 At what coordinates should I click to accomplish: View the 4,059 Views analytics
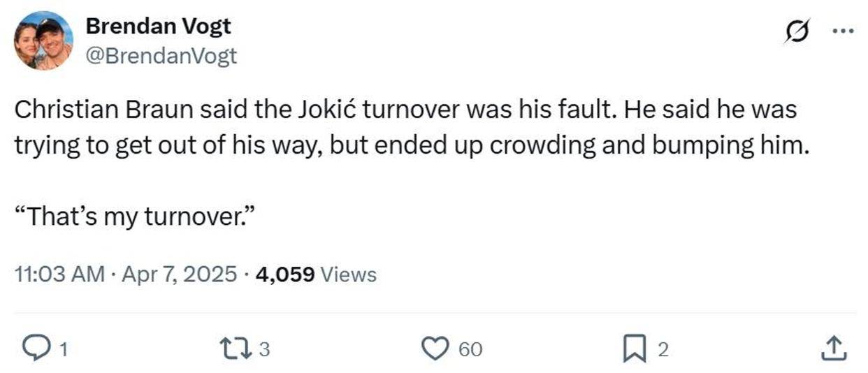(x=316, y=275)
